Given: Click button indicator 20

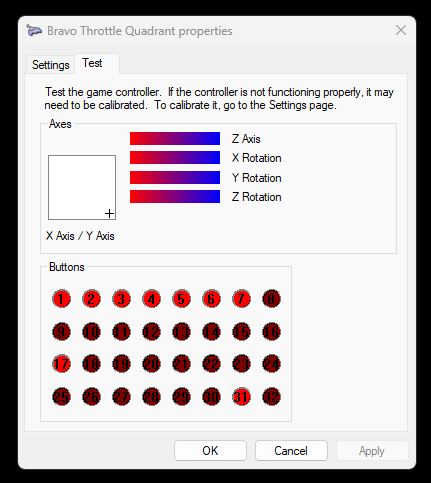Looking at the screenshot, I should pos(151,364).
